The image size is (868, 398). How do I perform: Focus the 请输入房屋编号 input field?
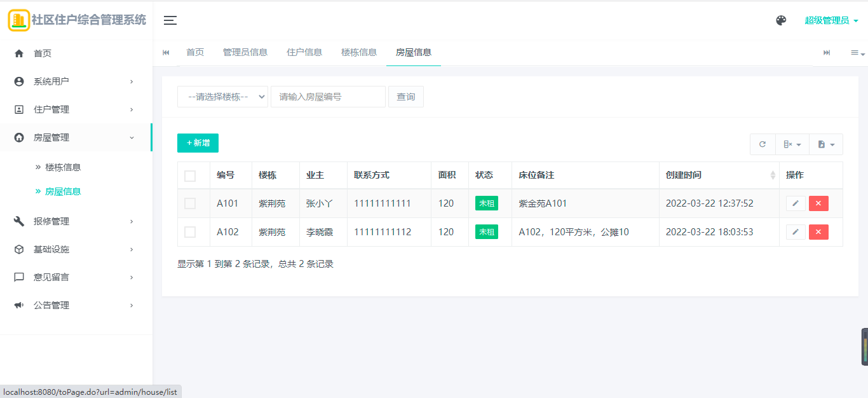pyautogui.click(x=328, y=97)
